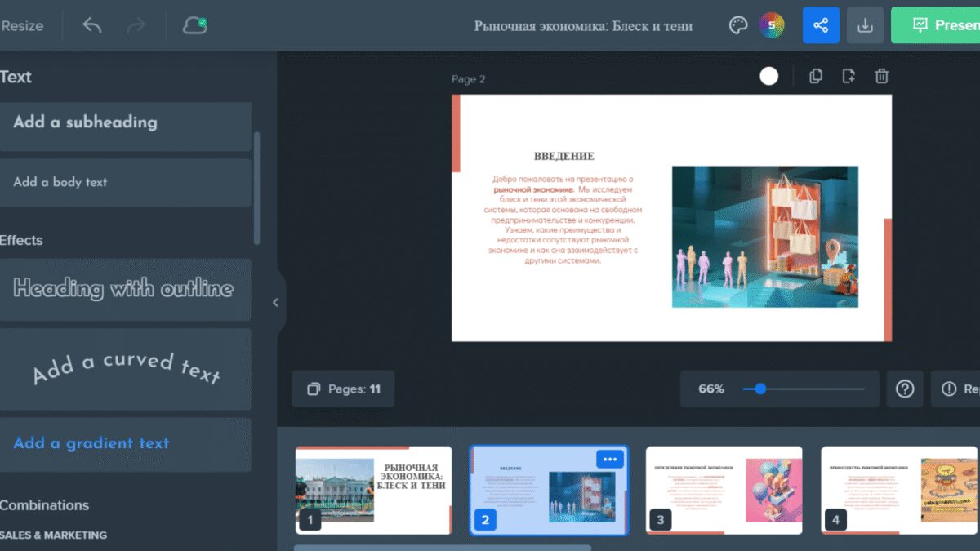Select the orange body paragraph on slide
Viewport: 980px width, 551px height.
coord(563,220)
